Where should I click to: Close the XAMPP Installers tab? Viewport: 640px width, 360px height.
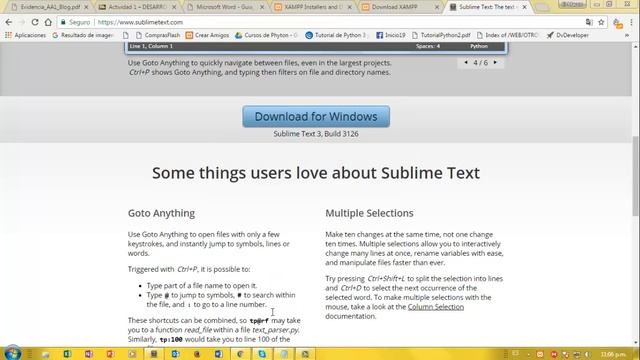click(349, 7)
